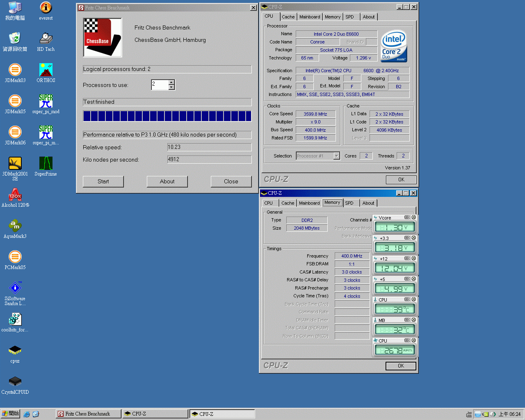Screen dimensions: 525x420
Task: Switch to Fritz Chess Benchmark taskbar button
Action: pos(89,414)
